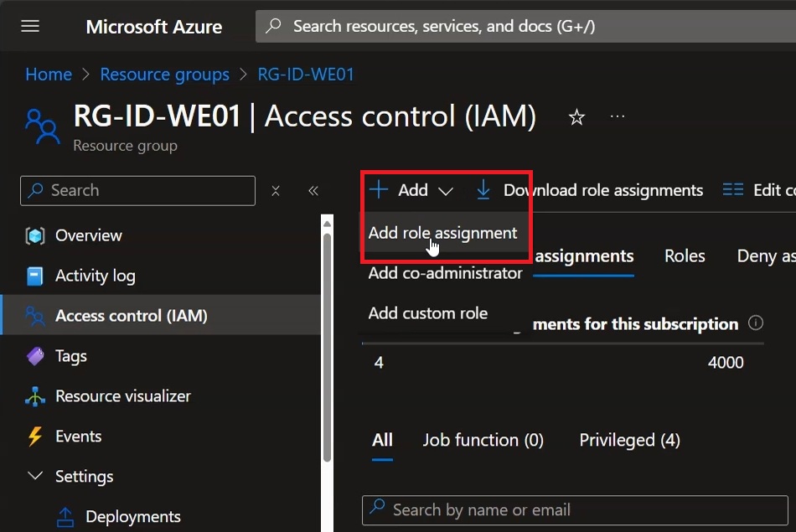The height and width of the screenshot is (532, 796).
Task: Choose Add co-administrator
Action: coord(445,273)
